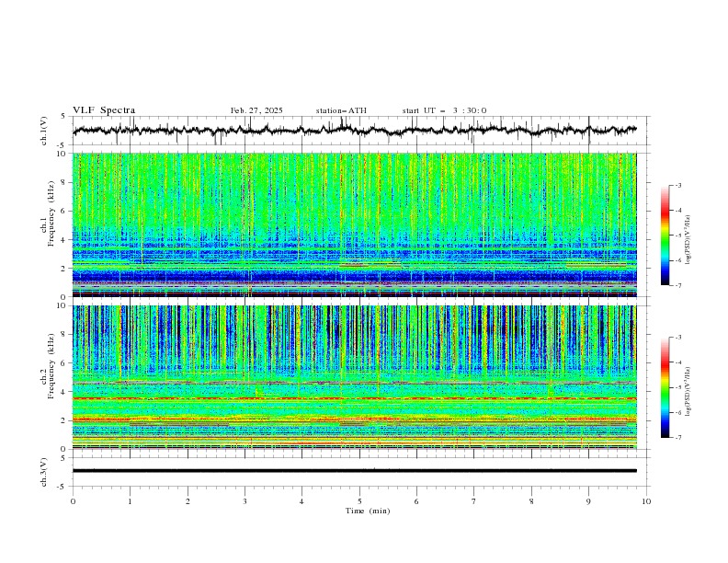The height and width of the screenshot is (563, 728).
Task: Click the "ch.3(V)" axis label
Action: click(44, 472)
